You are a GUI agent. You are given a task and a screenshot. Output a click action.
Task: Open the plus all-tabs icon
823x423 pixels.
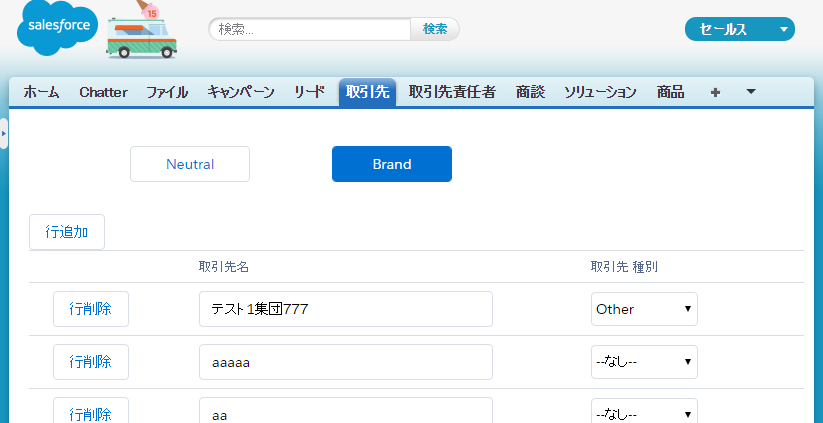coord(715,92)
